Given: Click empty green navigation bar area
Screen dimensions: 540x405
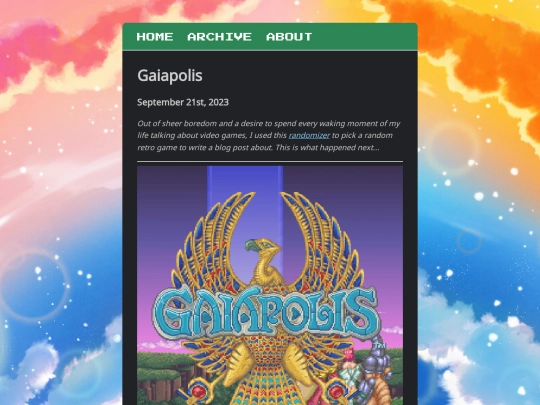Looking at the screenshot, I should [365, 37].
